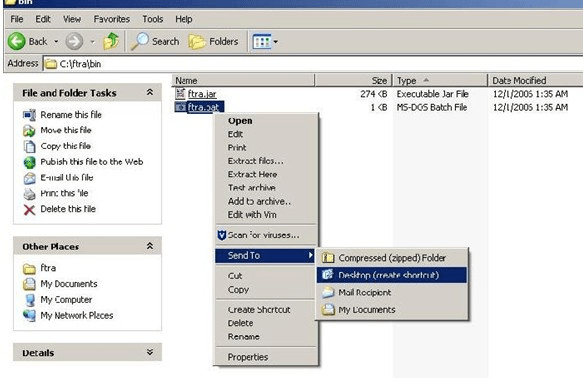583x378 pixels.
Task: Sort by the Type column header
Action: (x=440, y=80)
